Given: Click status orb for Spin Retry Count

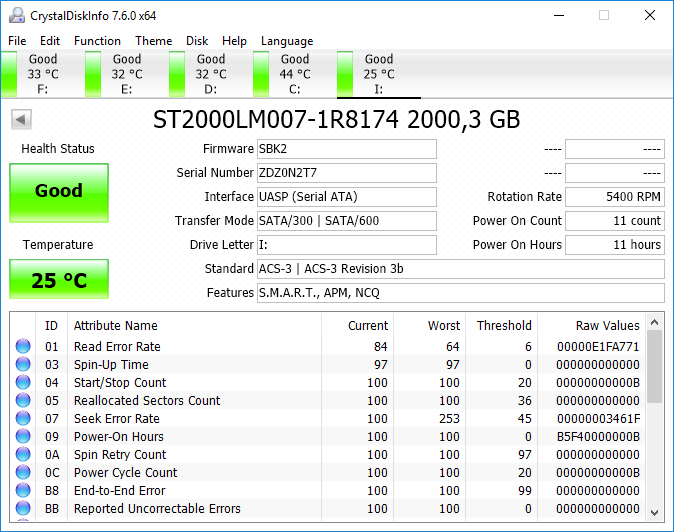Looking at the screenshot, I should 23,454.
